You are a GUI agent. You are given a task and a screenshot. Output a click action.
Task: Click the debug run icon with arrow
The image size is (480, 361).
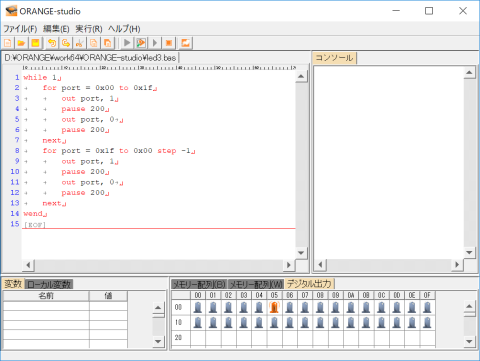(x=141, y=43)
